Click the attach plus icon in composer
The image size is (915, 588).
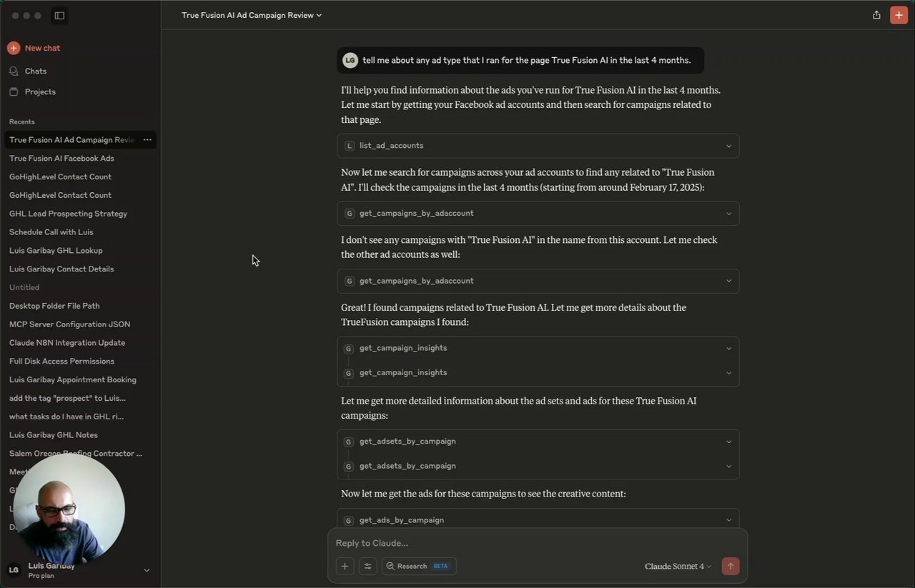(x=345, y=567)
